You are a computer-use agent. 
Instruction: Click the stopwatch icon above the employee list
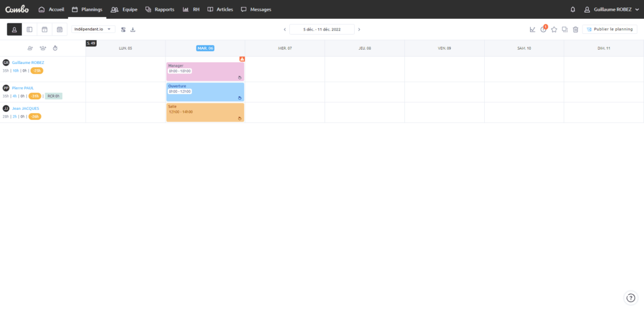pos(55,48)
